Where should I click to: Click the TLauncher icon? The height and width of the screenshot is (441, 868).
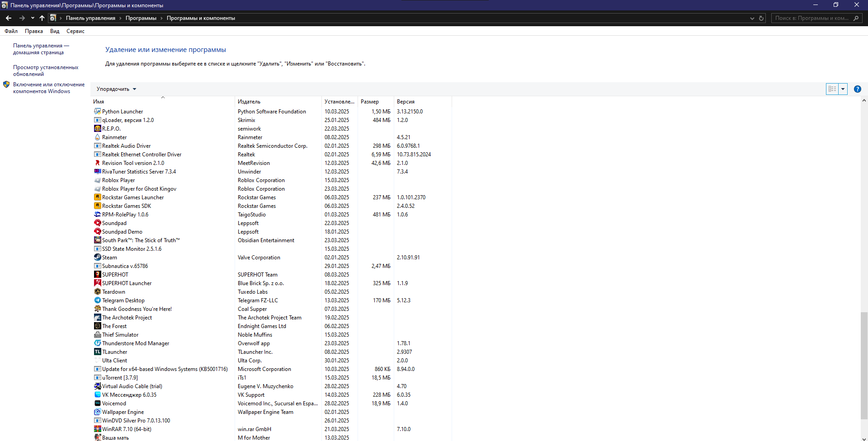coord(97,352)
